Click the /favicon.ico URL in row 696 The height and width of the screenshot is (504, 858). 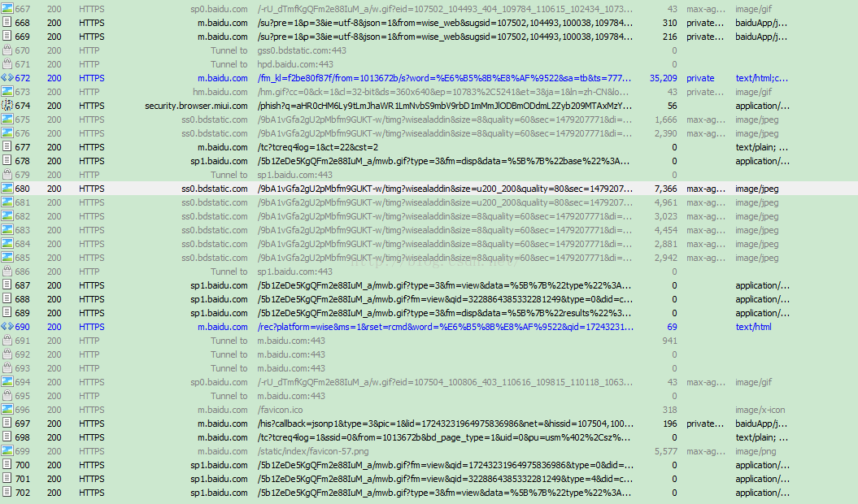(280, 410)
